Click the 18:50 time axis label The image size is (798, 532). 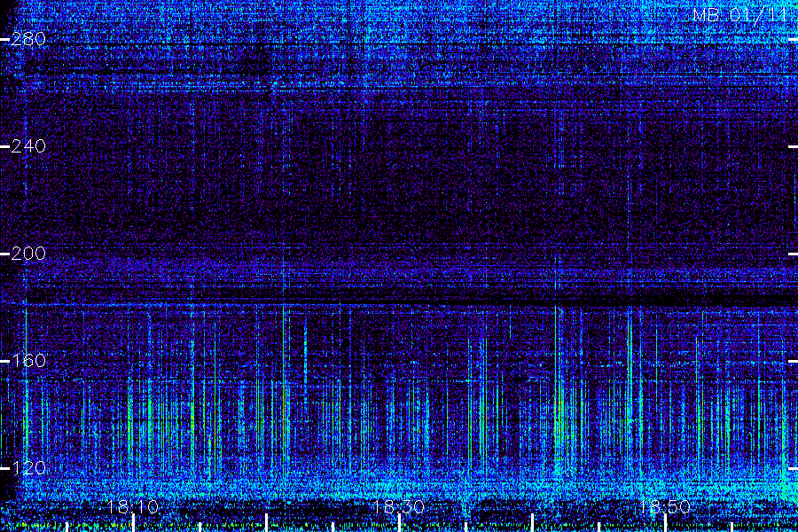(x=665, y=506)
